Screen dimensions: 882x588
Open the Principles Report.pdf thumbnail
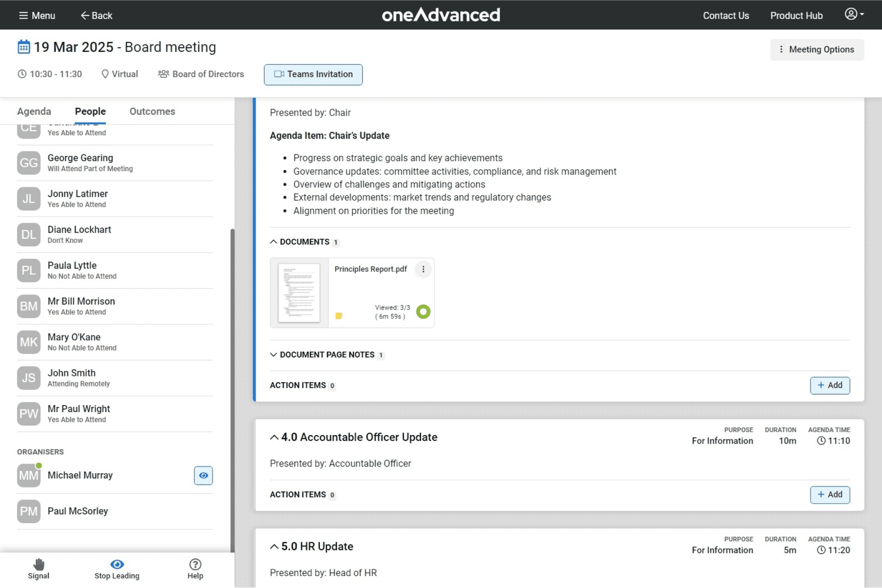299,293
